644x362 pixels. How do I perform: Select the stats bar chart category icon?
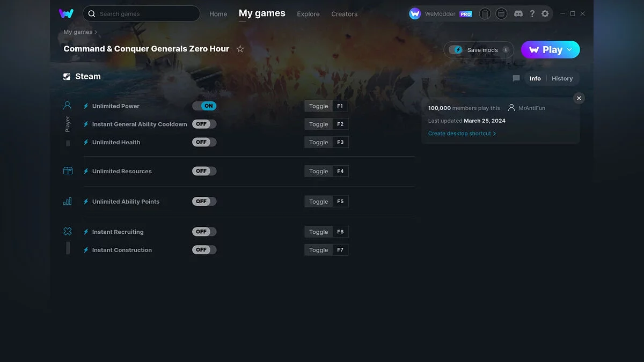68,202
